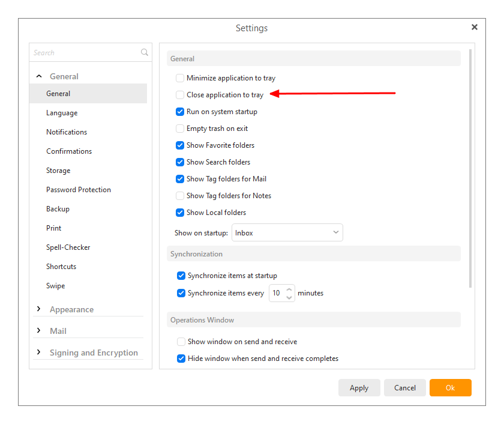504x424 pixels.
Task: Go to Confirmations settings
Action: (x=69, y=151)
